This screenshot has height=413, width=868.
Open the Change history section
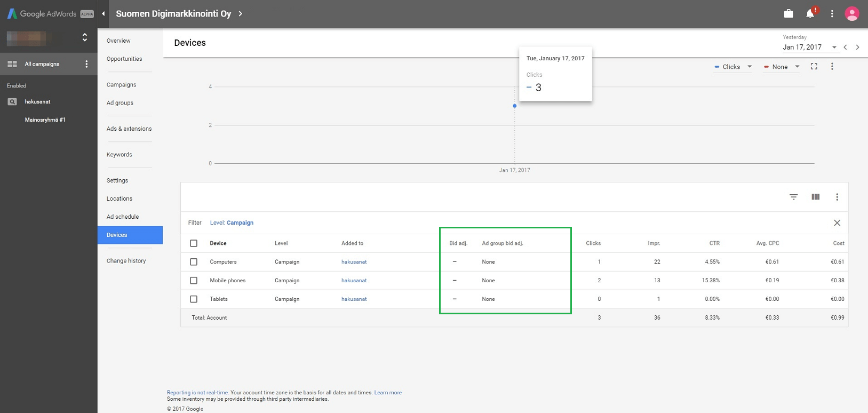pos(126,261)
